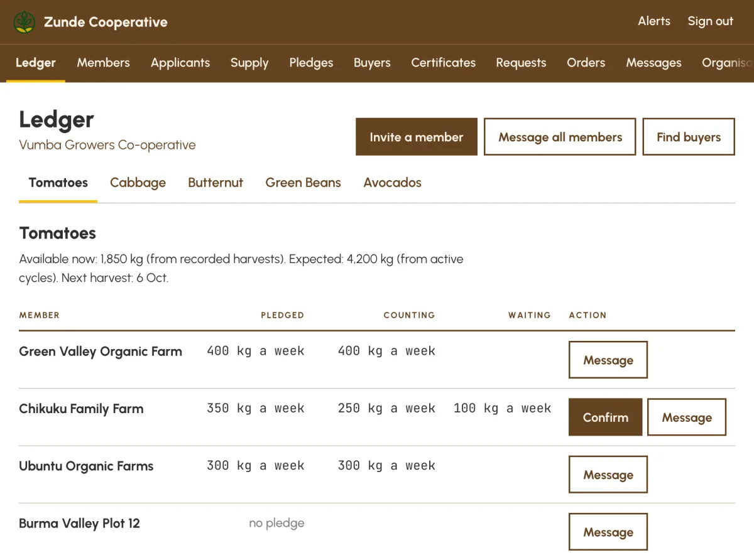Open the Pledges navigation item

[x=311, y=63]
